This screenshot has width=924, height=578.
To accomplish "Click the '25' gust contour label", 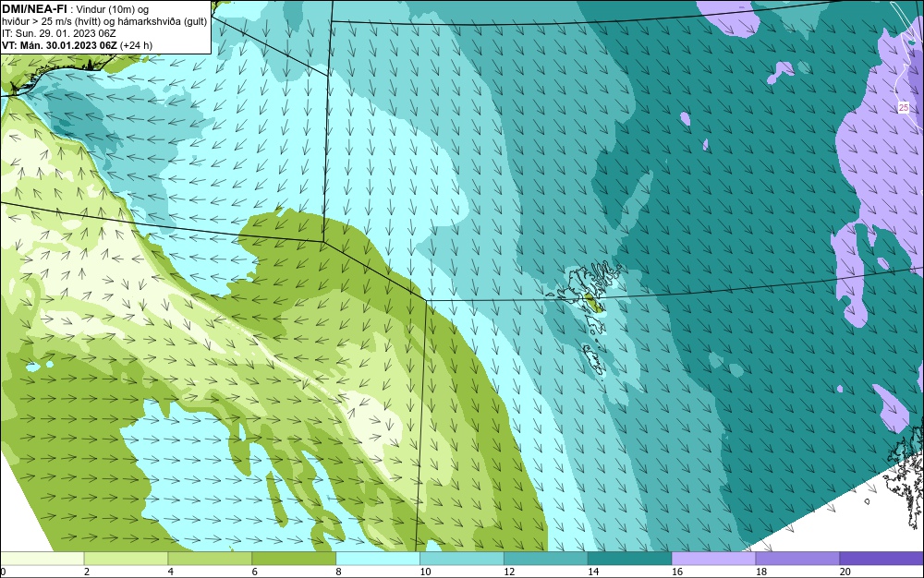I will pyautogui.click(x=904, y=108).
